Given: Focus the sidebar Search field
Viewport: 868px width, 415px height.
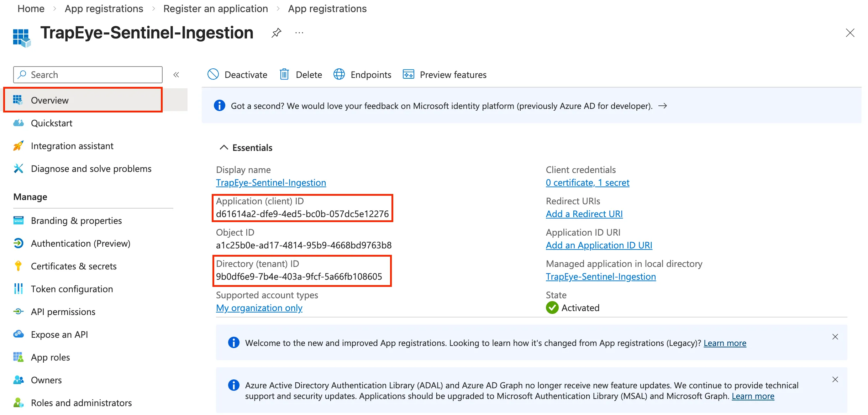Looking at the screenshot, I should [x=88, y=75].
